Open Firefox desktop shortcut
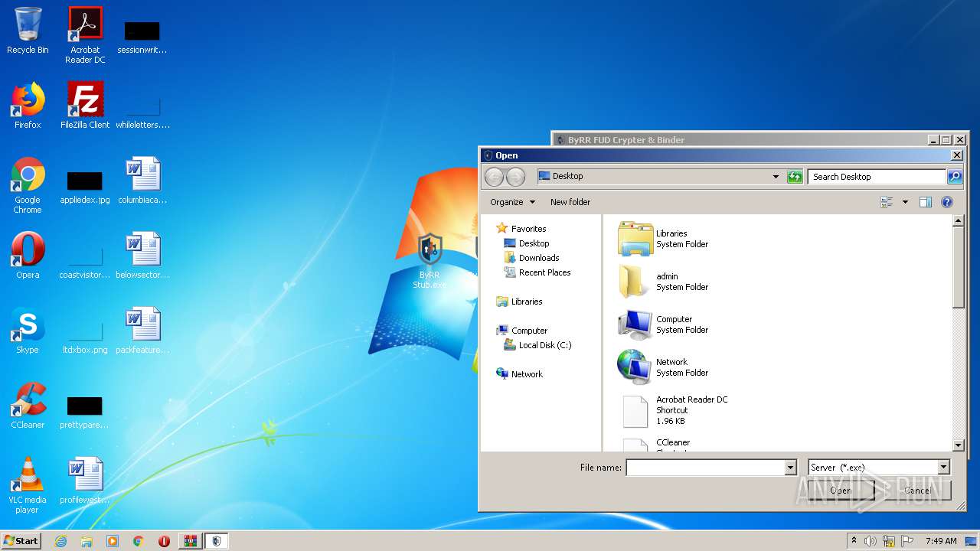Screen dimensions: 980x551 [28, 106]
